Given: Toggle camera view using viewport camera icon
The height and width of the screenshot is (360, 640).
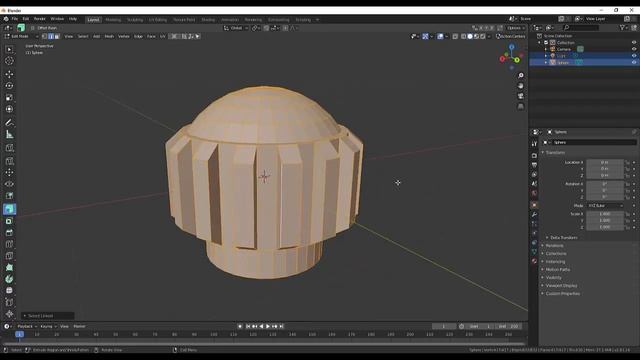Looking at the screenshot, I should tap(520, 96).
